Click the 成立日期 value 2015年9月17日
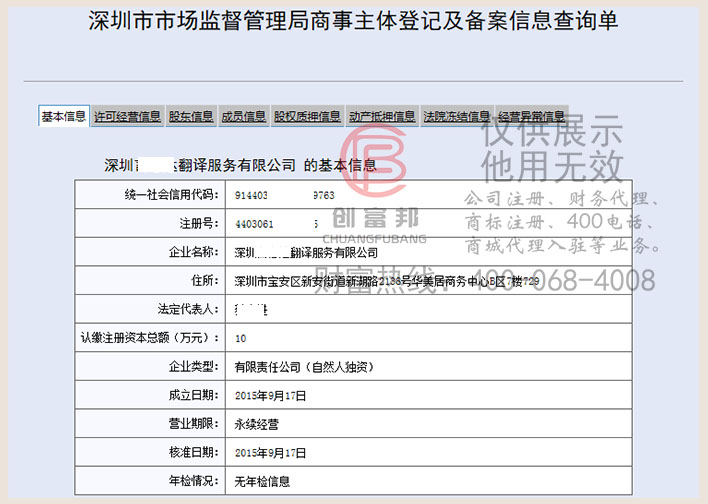The height and width of the screenshot is (504, 708). (x=270, y=396)
